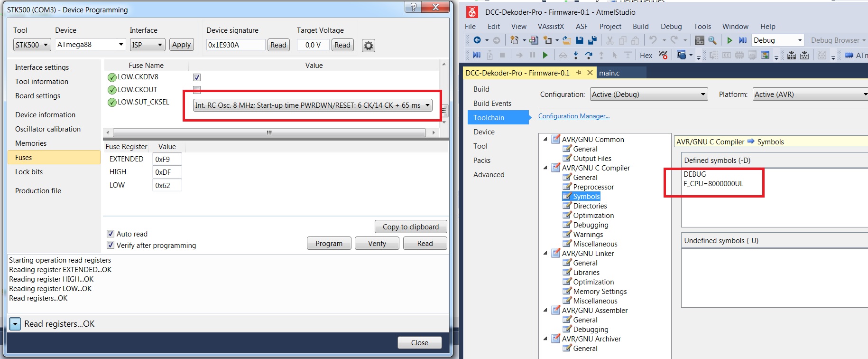Click the Program button
Image resolution: width=868 pixels, height=359 pixels.
(329, 243)
